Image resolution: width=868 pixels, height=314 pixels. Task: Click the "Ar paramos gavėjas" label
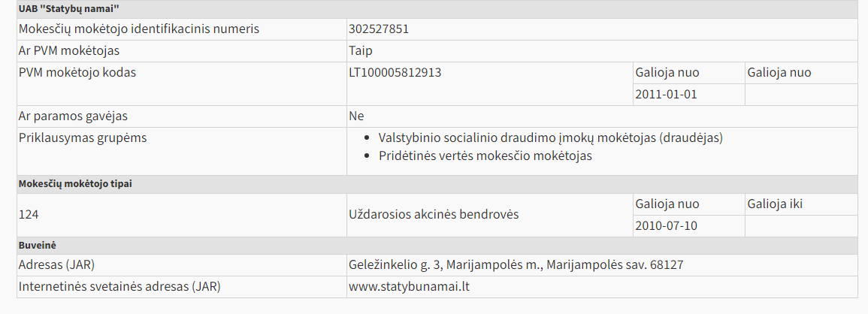pyautogui.click(x=73, y=116)
